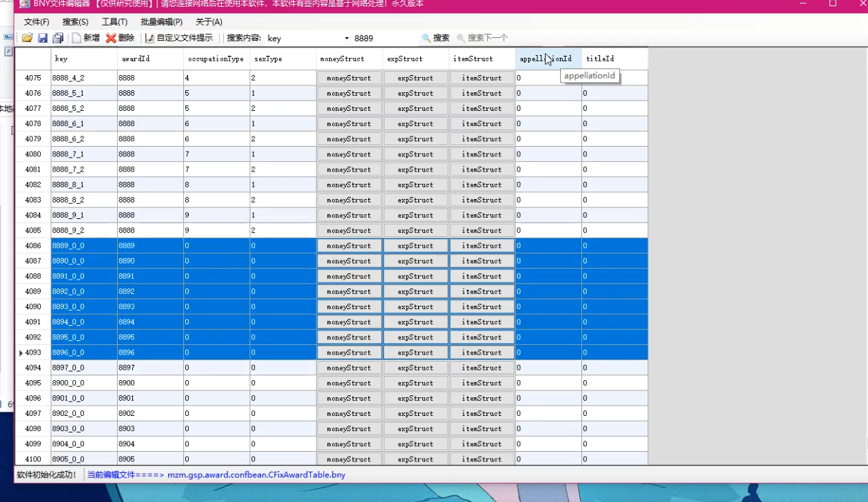Click 搜索下一个 to find next
Screen dimensions: 868x502
[x=482, y=38]
